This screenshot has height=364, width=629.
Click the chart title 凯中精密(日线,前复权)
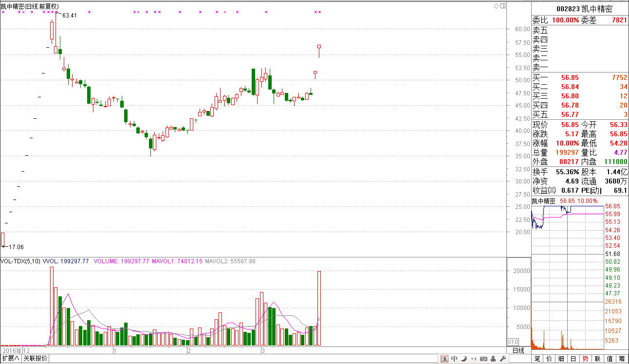[30, 6]
